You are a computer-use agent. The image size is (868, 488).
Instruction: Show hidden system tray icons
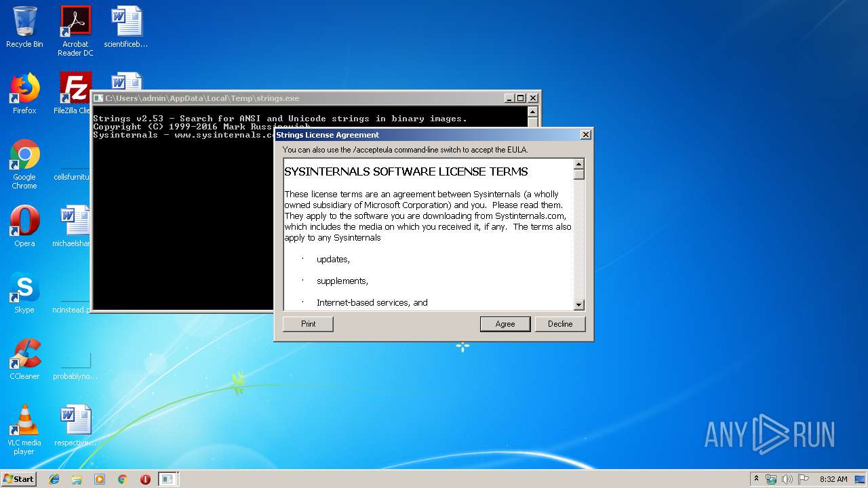click(756, 479)
